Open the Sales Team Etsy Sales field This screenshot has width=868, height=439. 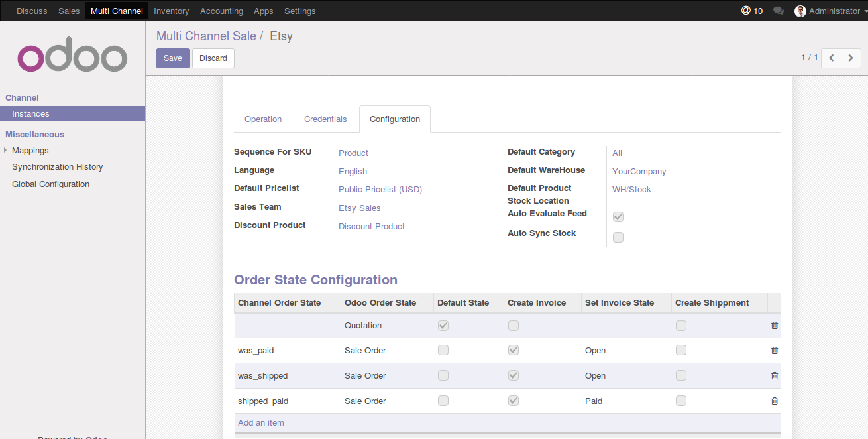[360, 208]
